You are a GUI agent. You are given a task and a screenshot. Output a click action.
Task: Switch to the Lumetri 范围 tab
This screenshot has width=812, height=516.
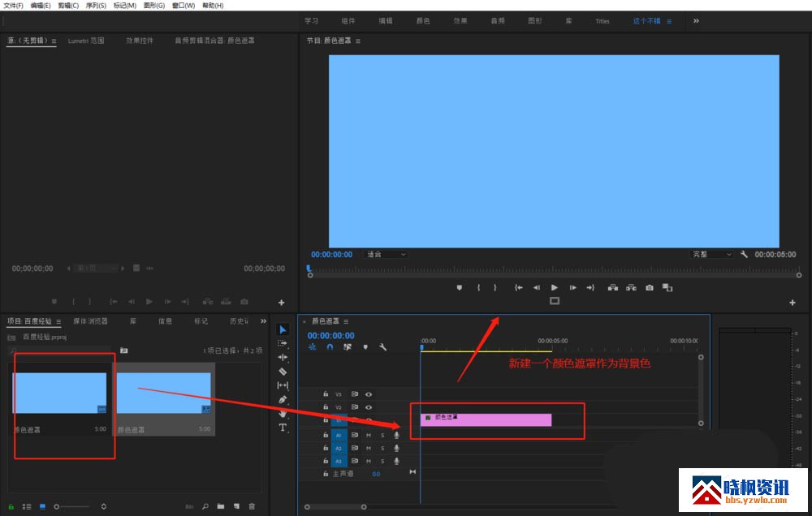click(86, 41)
